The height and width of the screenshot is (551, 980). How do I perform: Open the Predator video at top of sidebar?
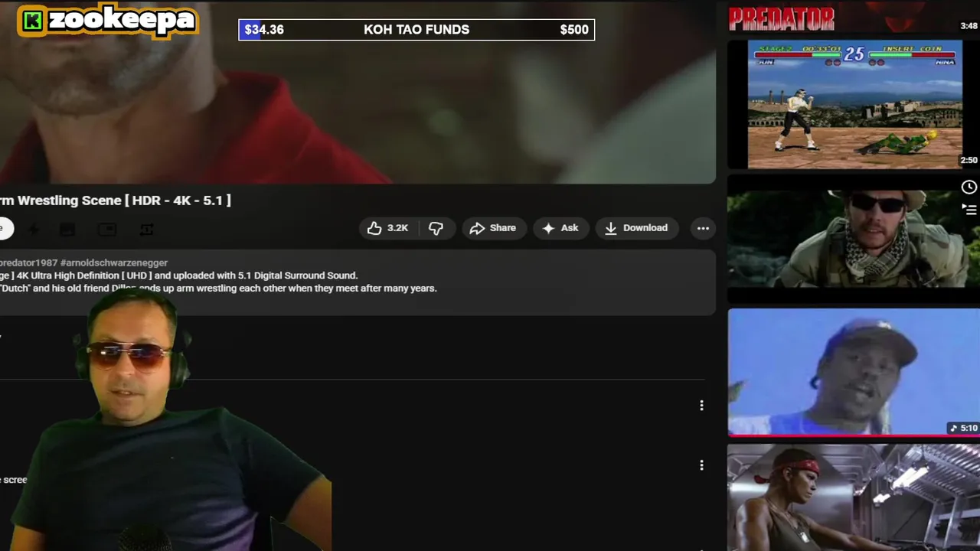tap(853, 18)
